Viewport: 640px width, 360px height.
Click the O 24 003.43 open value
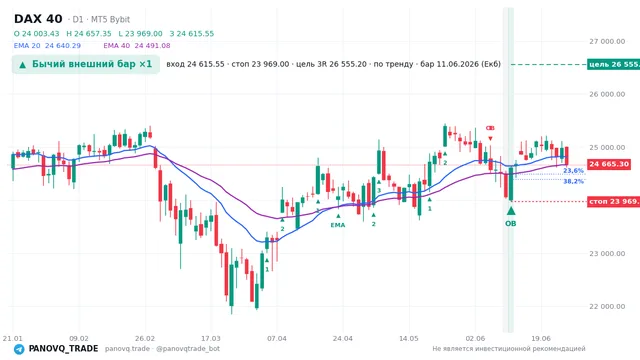[x=36, y=33]
